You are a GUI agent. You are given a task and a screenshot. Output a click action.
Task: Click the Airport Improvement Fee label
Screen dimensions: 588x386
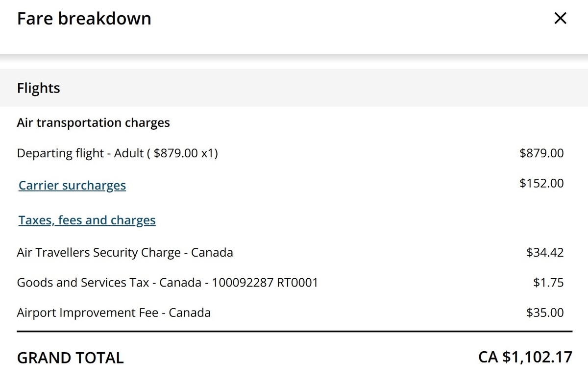pyautogui.click(x=114, y=313)
